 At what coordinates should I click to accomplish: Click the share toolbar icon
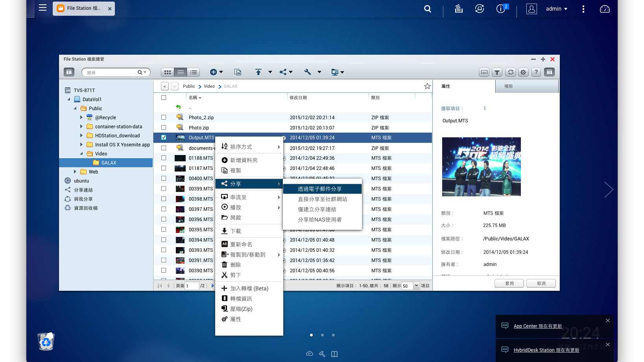[283, 72]
